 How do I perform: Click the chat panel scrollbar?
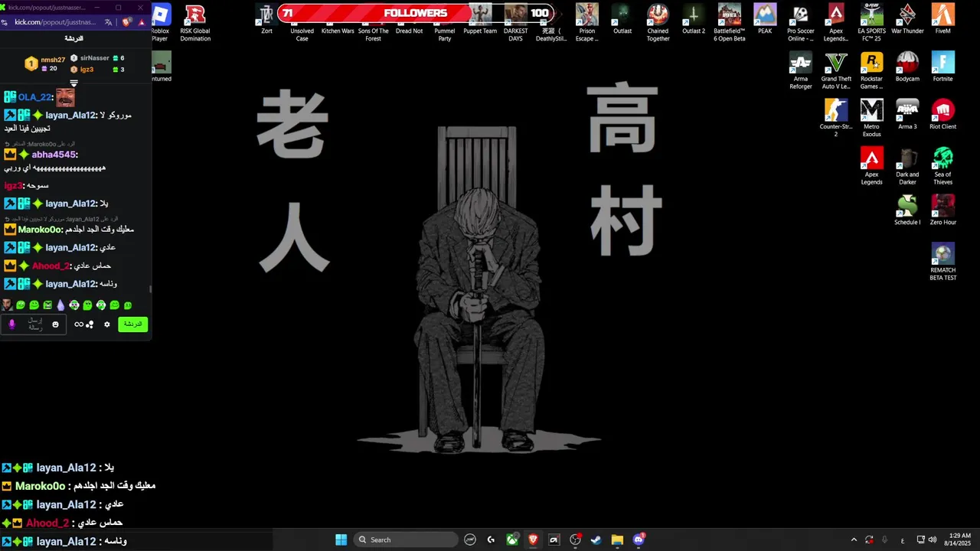point(150,289)
